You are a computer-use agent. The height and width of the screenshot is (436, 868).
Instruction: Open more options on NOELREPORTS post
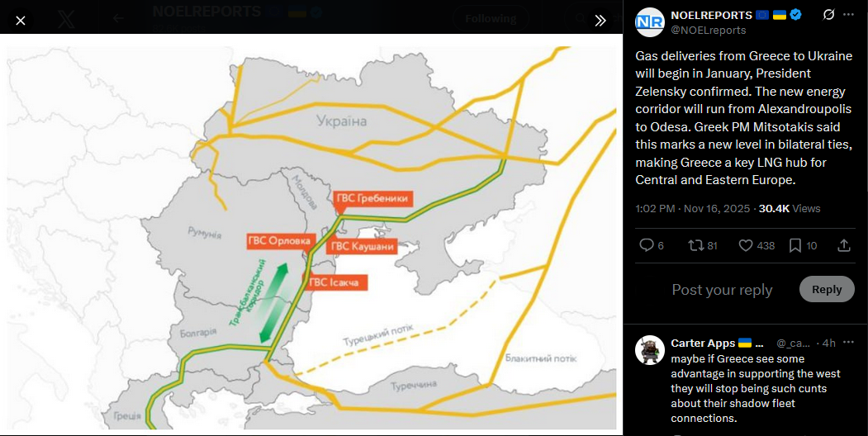point(848,15)
